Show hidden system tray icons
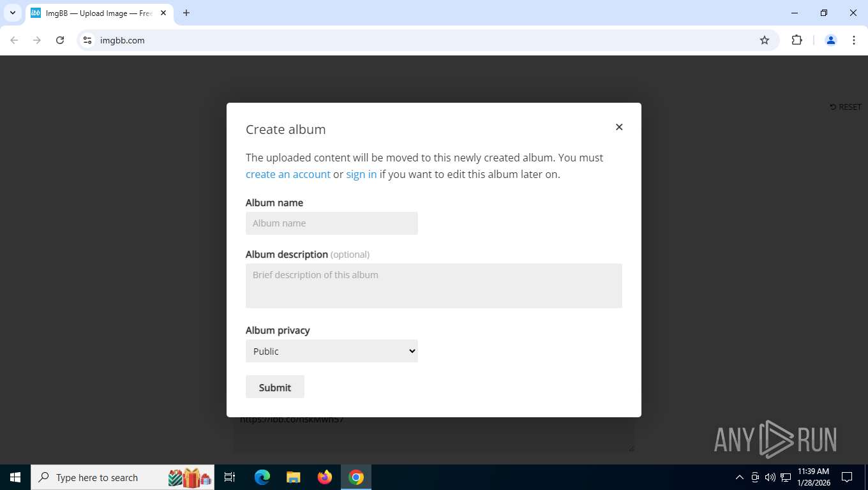 click(740, 477)
